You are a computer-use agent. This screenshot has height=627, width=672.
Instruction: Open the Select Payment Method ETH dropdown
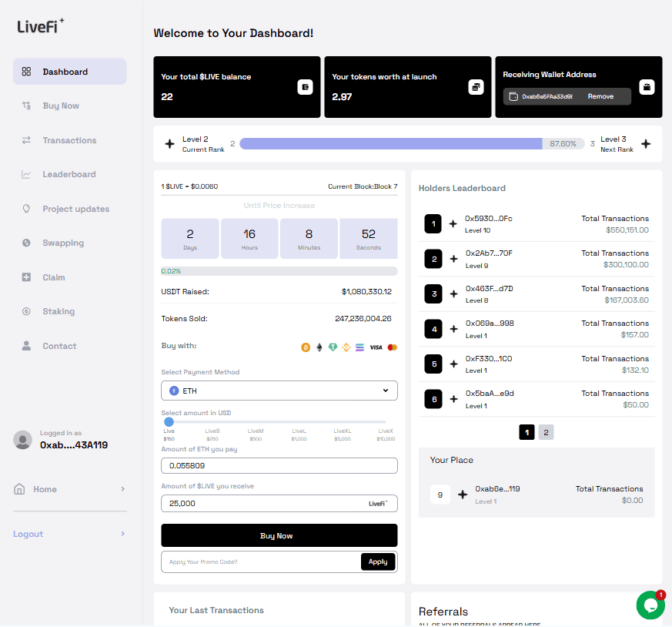tap(279, 391)
